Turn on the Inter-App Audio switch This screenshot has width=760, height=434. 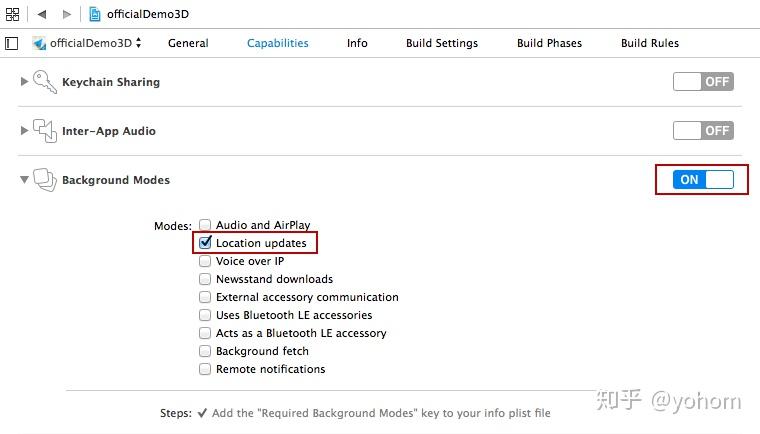[702, 131]
